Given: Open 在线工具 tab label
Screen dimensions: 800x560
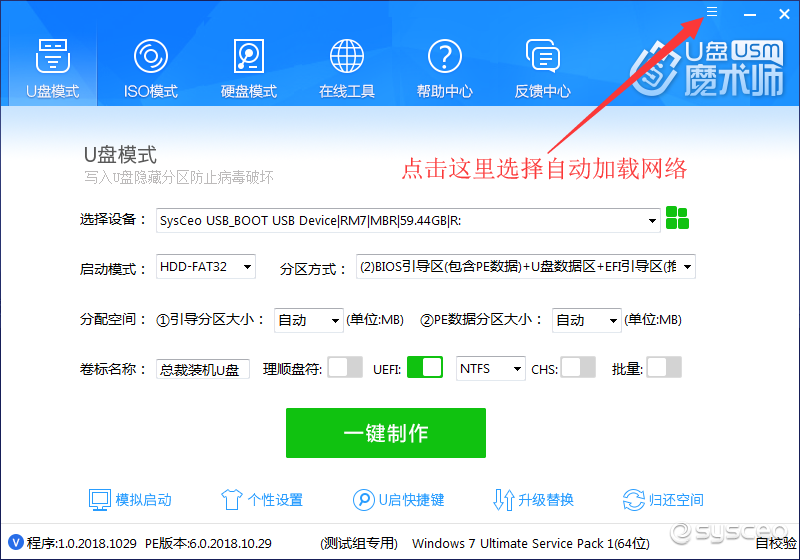Looking at the screenshot, I should tap(346, 91).
